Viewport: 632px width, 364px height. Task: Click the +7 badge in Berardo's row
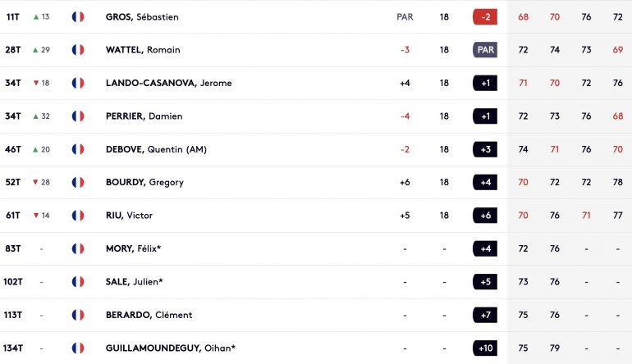click(x=485, y=315)
